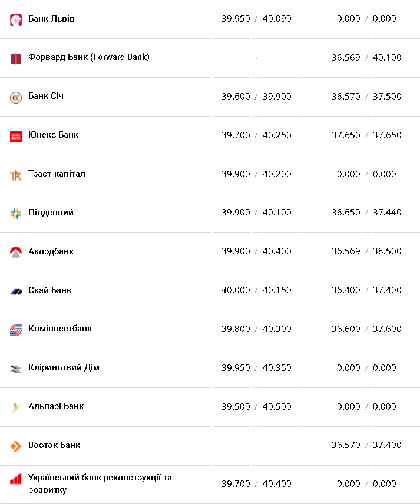The image size is (420, 504).
Task: Open Український банк реконструкції та розвитку link
Action: click(100, 483)
